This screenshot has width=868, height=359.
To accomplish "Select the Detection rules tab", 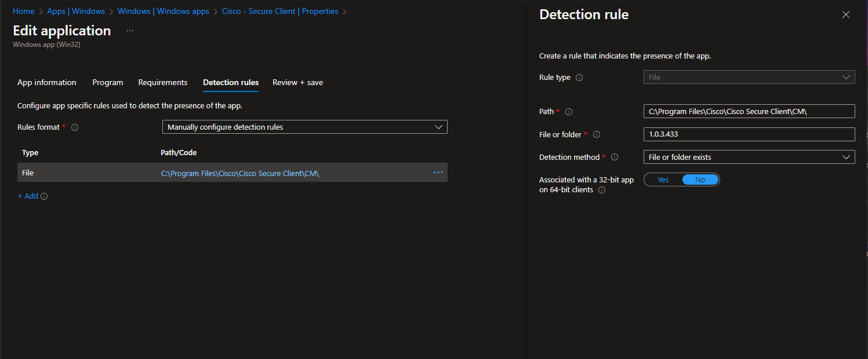I will point(231,83).
